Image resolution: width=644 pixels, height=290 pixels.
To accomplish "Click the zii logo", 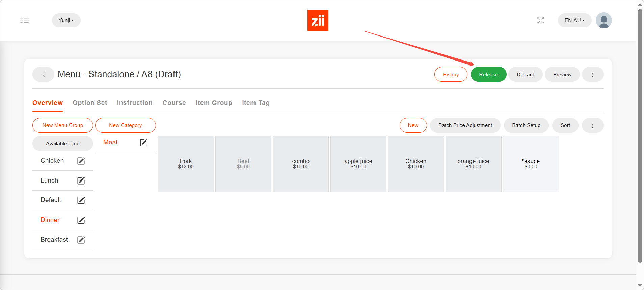I will pyautogui.click(x=318, y=20).
